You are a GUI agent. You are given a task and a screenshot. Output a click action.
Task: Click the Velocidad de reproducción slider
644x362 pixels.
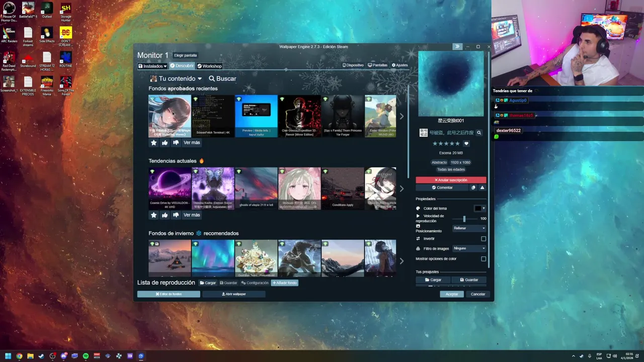pyautogui.click(x=464, y=219)
